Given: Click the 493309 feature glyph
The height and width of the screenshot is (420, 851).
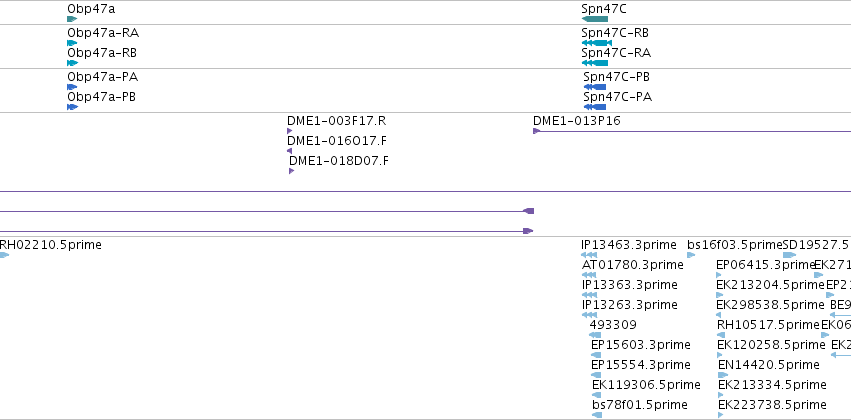Looking at the screenshot, I should [595, 335].
